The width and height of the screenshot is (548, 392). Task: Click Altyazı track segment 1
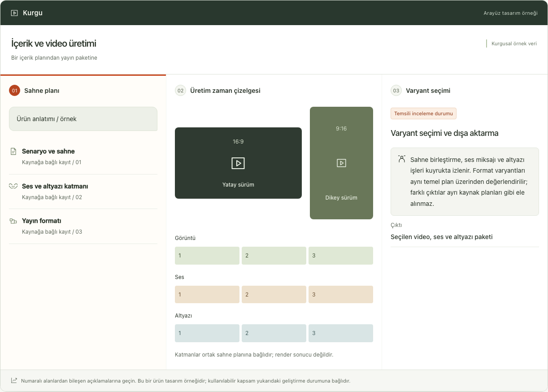(207, 333)
